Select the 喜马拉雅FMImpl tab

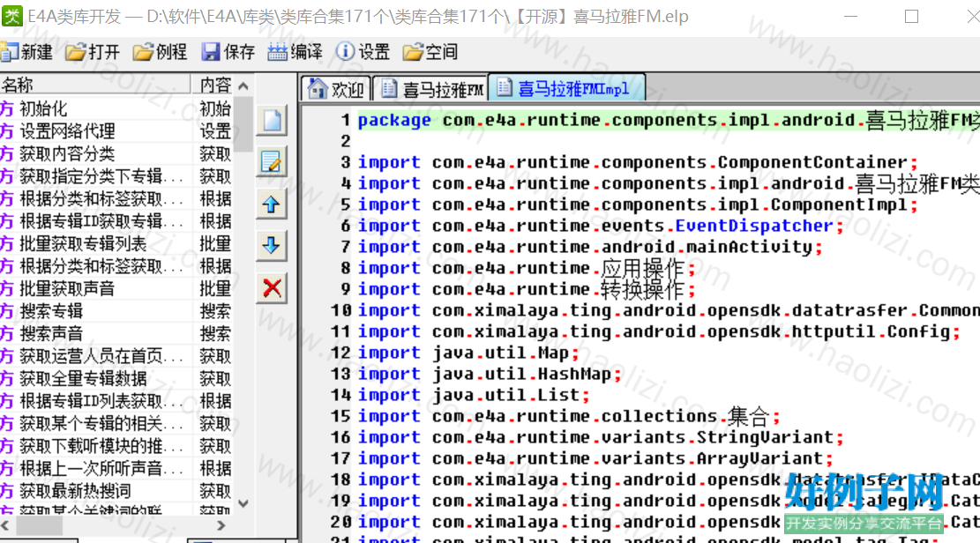(566, 88)
